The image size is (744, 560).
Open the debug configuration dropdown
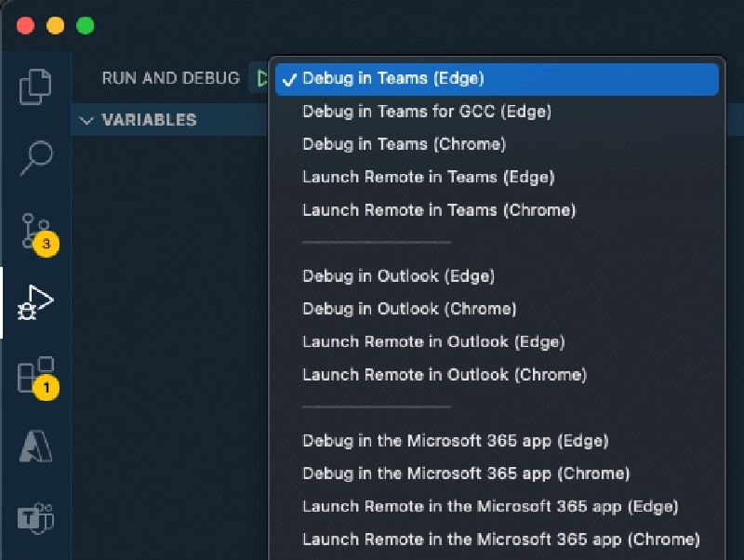495,79
